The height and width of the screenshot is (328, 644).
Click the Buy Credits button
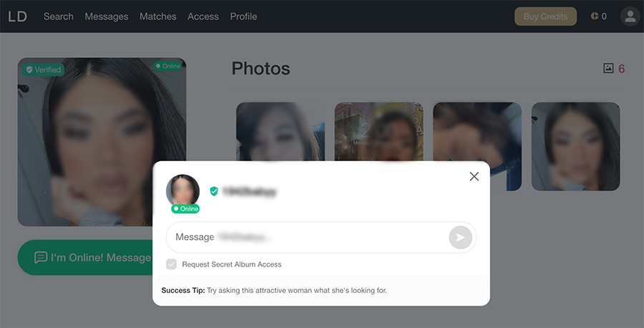pyautogui.click(x=545, y=16)
